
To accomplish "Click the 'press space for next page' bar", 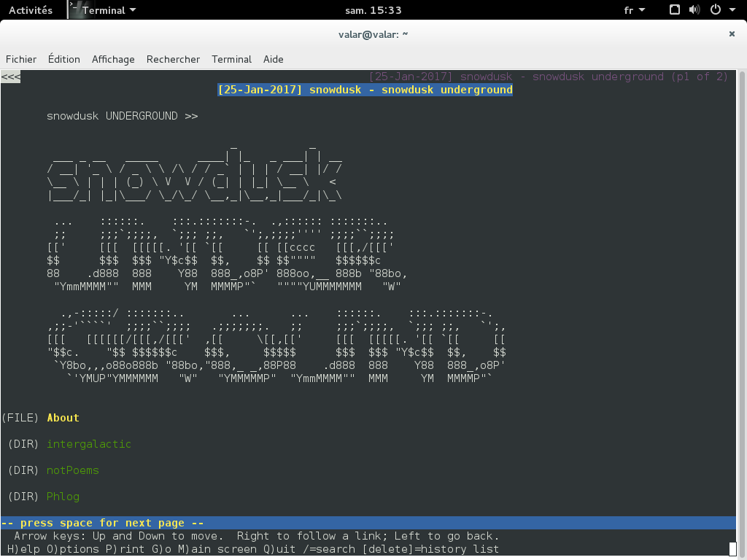I will [368, 523].
